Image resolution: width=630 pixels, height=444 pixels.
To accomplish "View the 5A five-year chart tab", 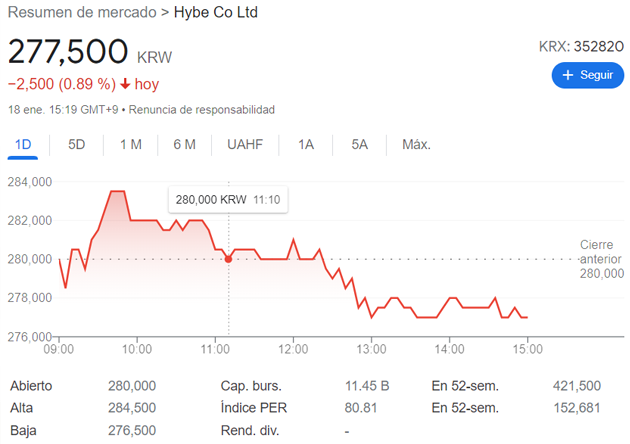I will [360, 144].
